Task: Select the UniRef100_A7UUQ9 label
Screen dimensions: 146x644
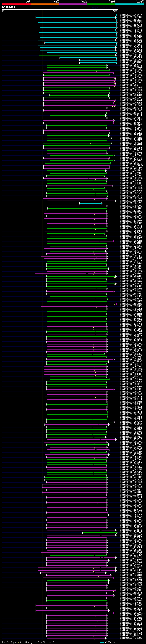Action: 131,638
